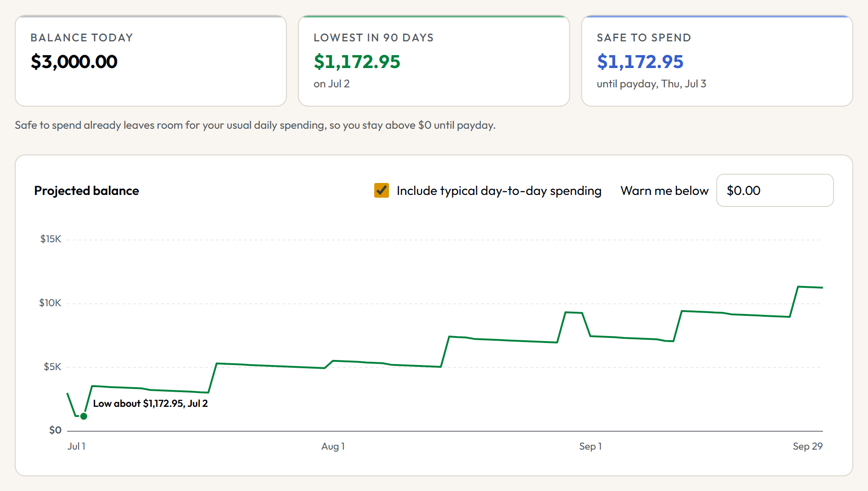The height and width of the screenshot is (491, 868).
Task: Click the $15K axis label
Action: [51, 239]
